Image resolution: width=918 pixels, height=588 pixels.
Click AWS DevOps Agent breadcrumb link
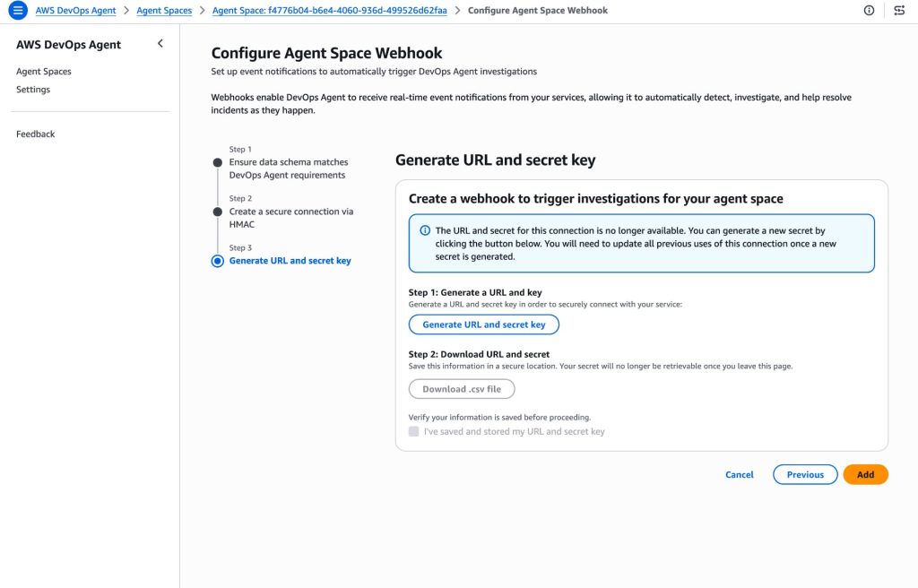[x=76, y=11]
